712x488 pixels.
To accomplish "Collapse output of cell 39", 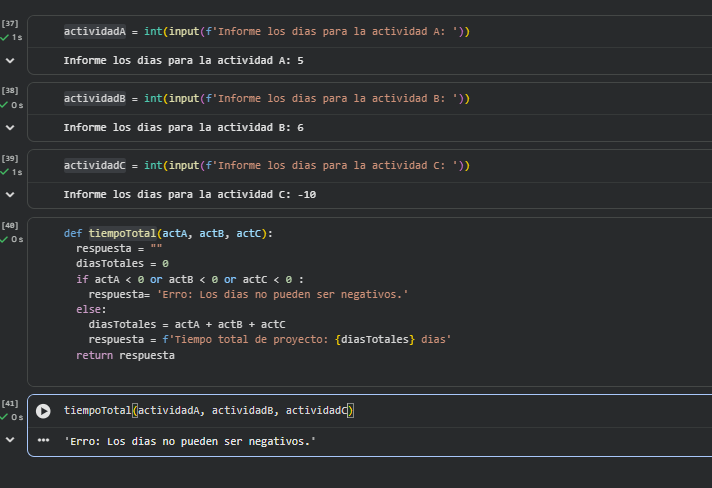I will pos(10,194).
